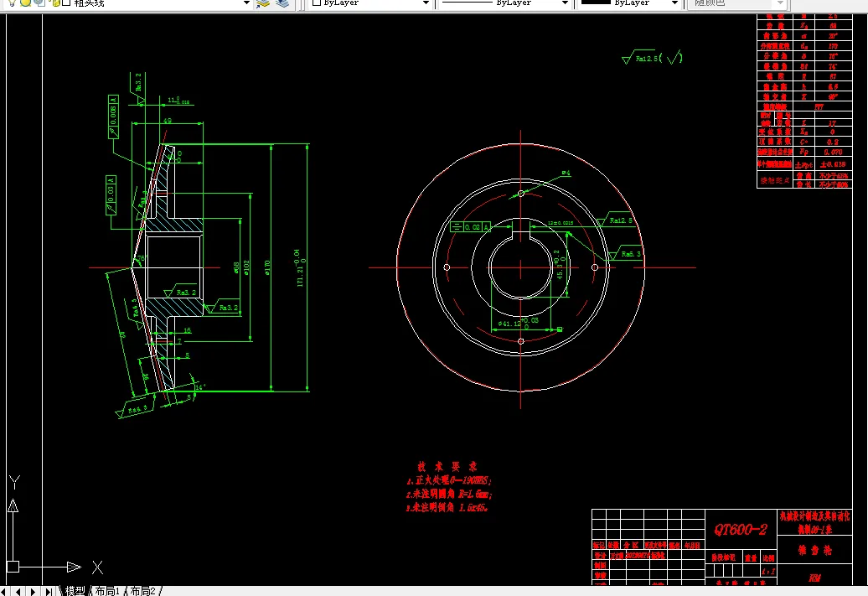Viewport: 868px width, 596px height.
Task: Select the 45.3 keyway depth dimension
Action: (561, 266)
